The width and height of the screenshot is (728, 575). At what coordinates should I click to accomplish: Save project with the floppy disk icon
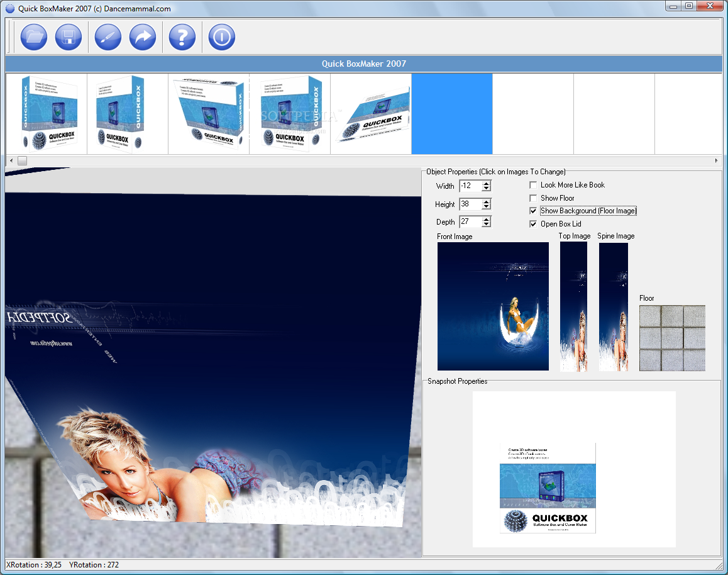click(x=69, y=36)
